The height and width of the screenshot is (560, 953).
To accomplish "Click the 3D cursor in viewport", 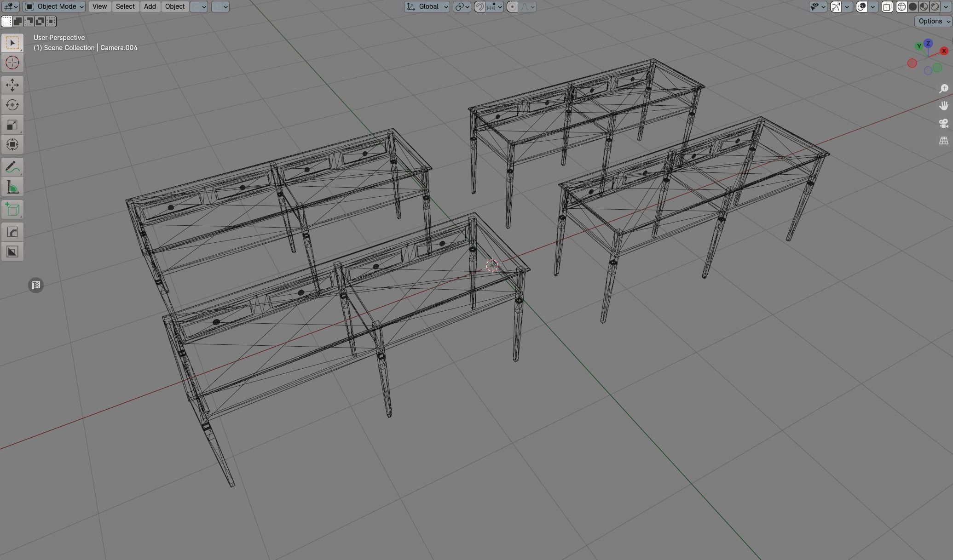I will click(x=492, y=265).
